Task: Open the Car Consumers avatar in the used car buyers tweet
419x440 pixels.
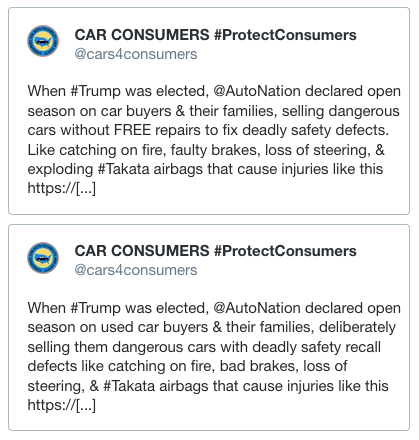Action: pyautogui.click(x=43, y=258)
